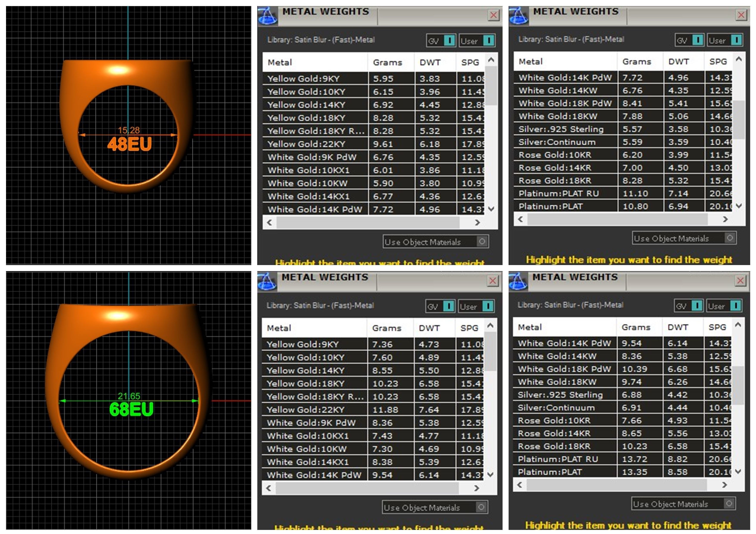The image size is (756, 534).
Task: Click Metal Weights logo icon in bottom-right panel
Action: (518, 281)
